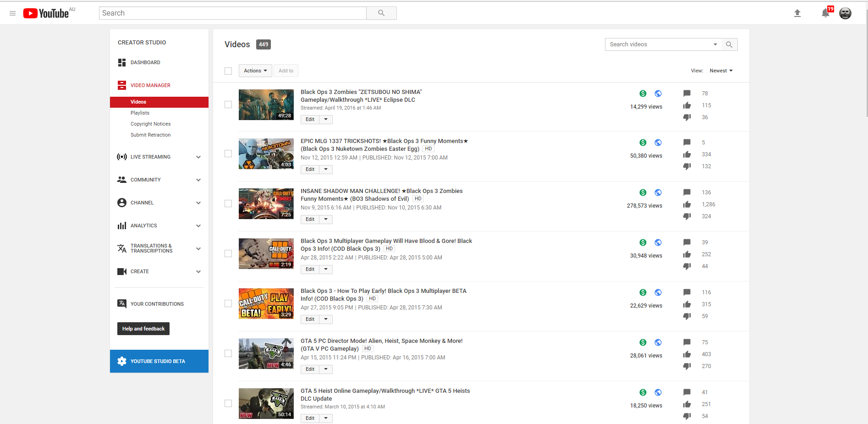868x424 pixels.
Task: Expand the Create section chevron
Action: coord(198,271)
